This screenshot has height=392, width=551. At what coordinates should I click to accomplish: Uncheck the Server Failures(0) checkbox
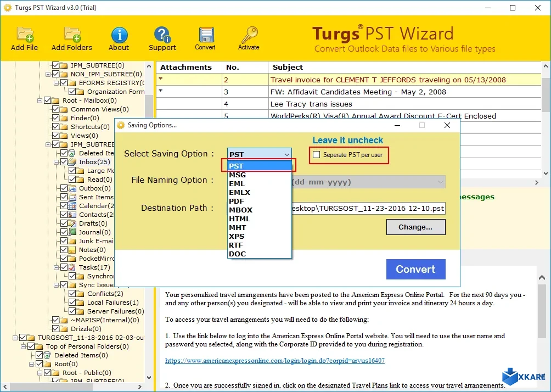coord(72,311)
